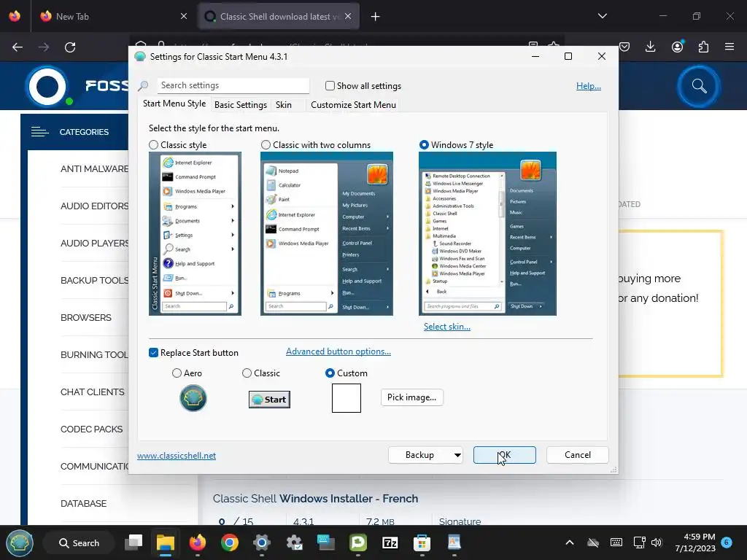Viewport: 747px width, 560px height.
Task: Open the BROWSERS category on the website
Action: tap(86, 318)
